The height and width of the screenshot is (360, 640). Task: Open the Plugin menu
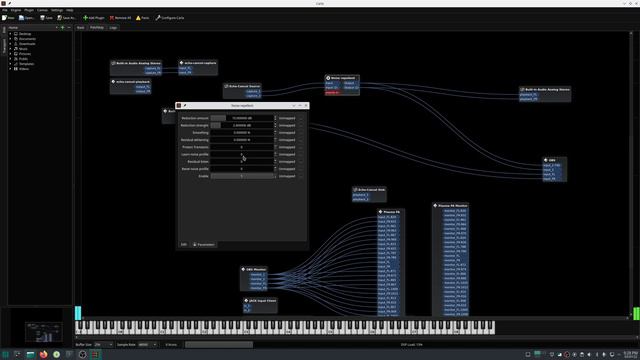tap(29, 10)
